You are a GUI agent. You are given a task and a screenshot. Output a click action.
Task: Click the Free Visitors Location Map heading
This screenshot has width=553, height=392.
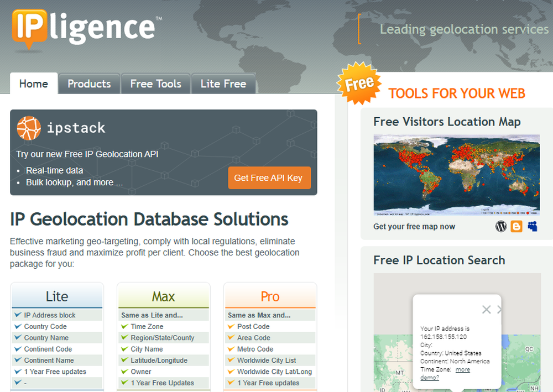447,122
